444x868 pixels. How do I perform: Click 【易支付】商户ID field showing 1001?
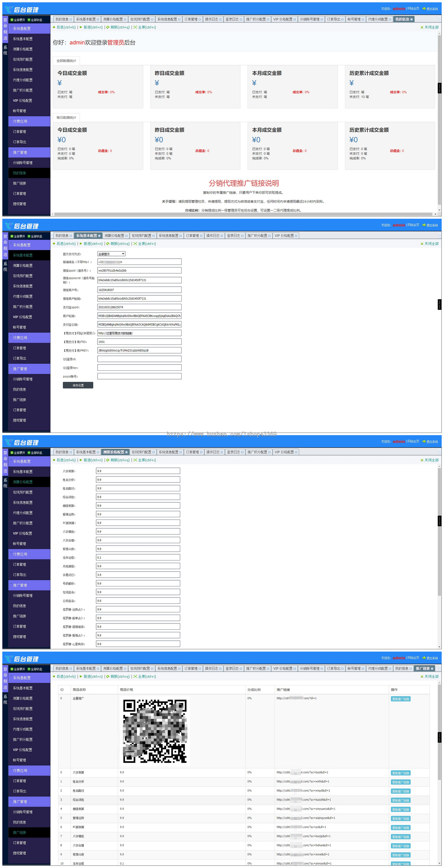[139, 342]
